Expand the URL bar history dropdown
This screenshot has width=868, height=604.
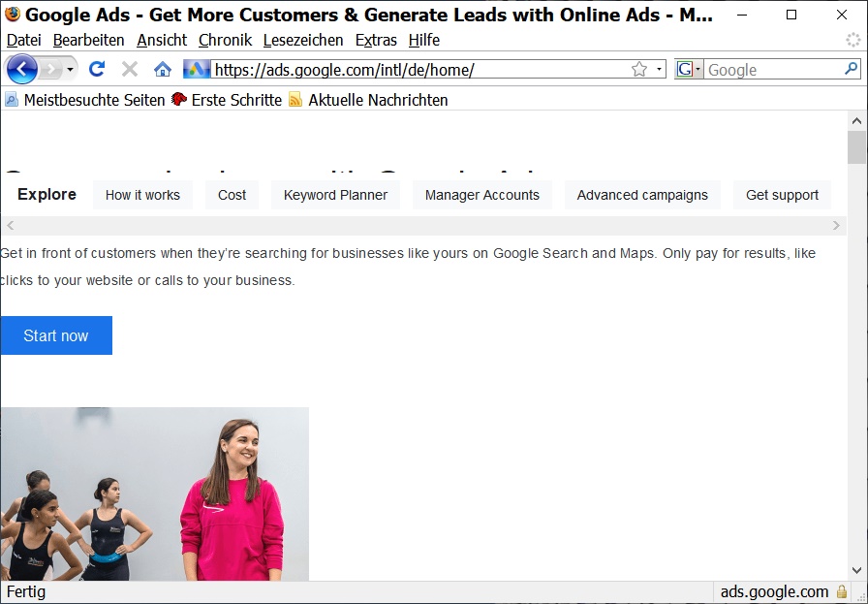(659, 69)
